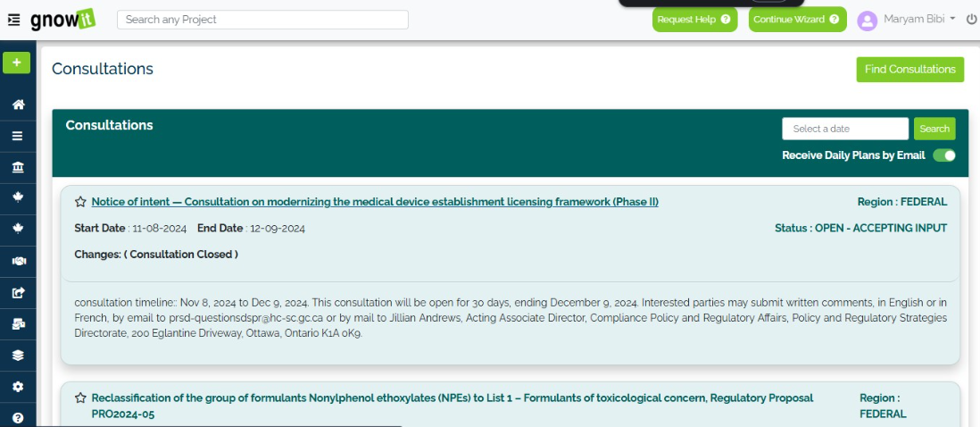Screen dimensions: 980x427
Task: Click the power logout icon
Action: point(972,19)
